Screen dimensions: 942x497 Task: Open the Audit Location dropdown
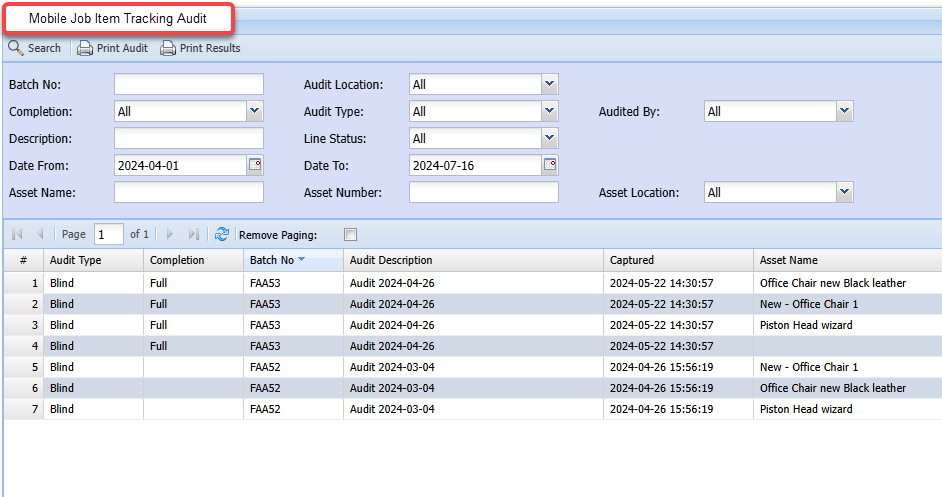[x=549, y=85]
